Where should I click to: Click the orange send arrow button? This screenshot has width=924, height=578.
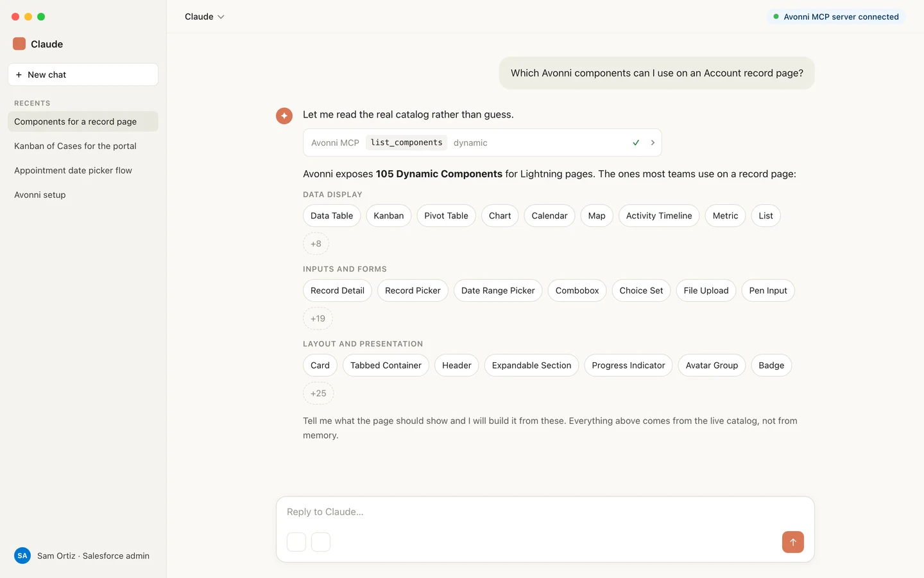pyautogui.click(x=793, y=542)
